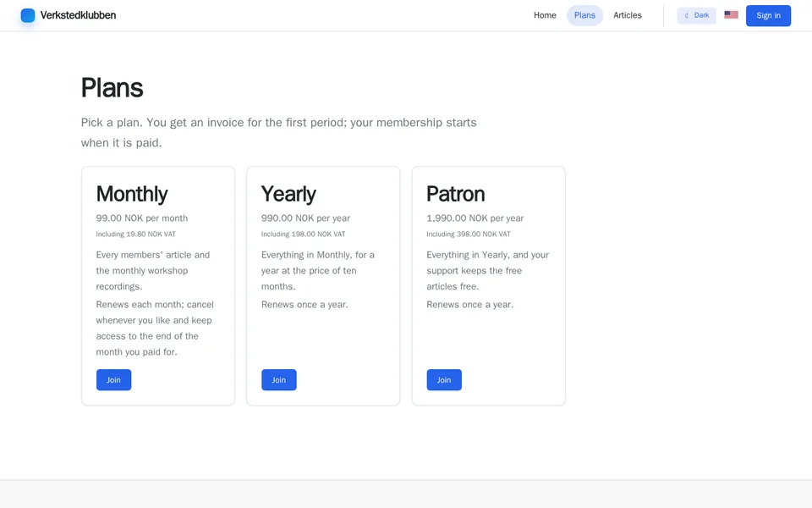This screenshot has width=812, height=508.
Task: Join the Patron plan
Action: (x=444, y=380)
